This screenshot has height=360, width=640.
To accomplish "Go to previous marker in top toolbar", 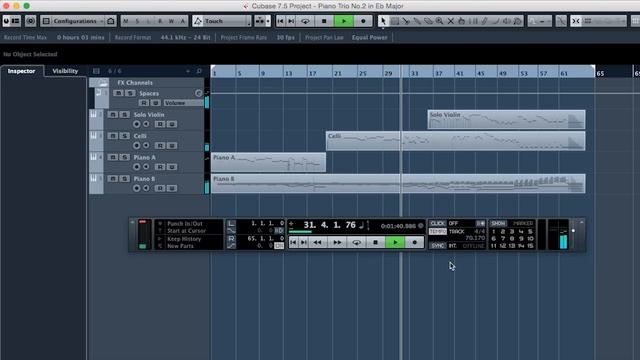I will tap(280, 21).
